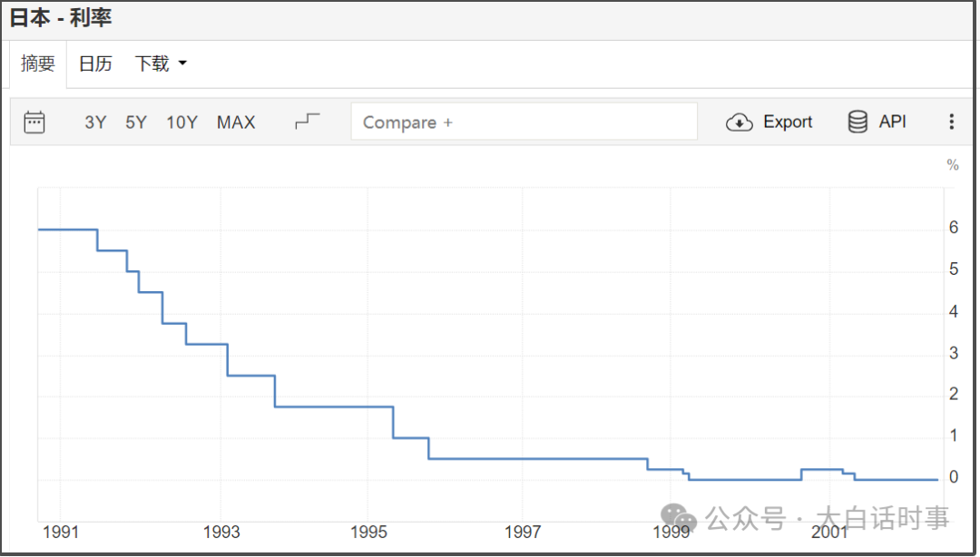980x557 pixels.
Task: Select the 3Y time range
Action: [95, 122]
